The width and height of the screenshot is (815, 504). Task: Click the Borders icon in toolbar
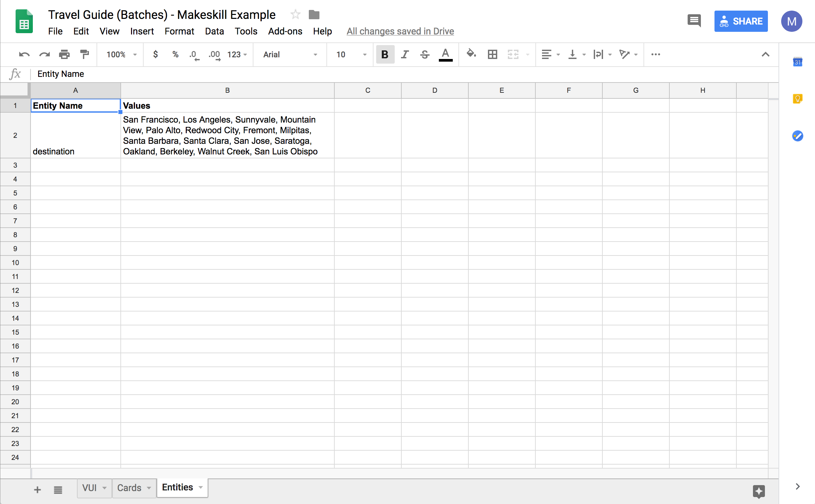[x=492, y=54]
